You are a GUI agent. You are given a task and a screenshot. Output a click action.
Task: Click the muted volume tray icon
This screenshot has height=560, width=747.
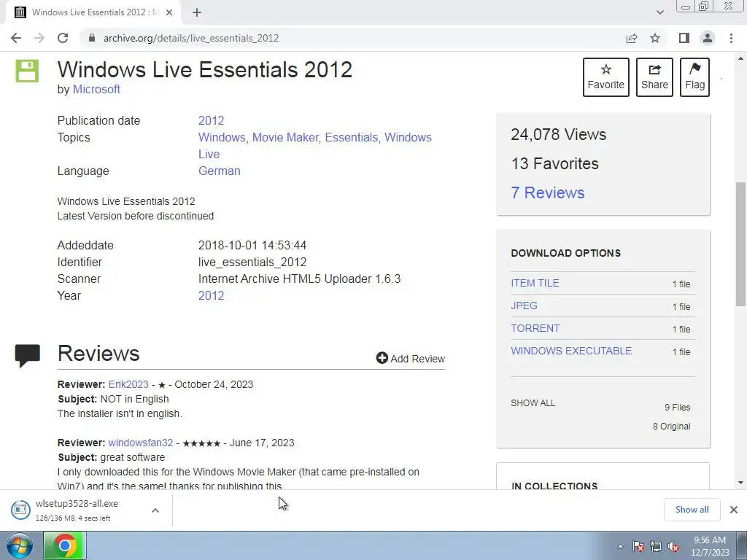point(673,546)
